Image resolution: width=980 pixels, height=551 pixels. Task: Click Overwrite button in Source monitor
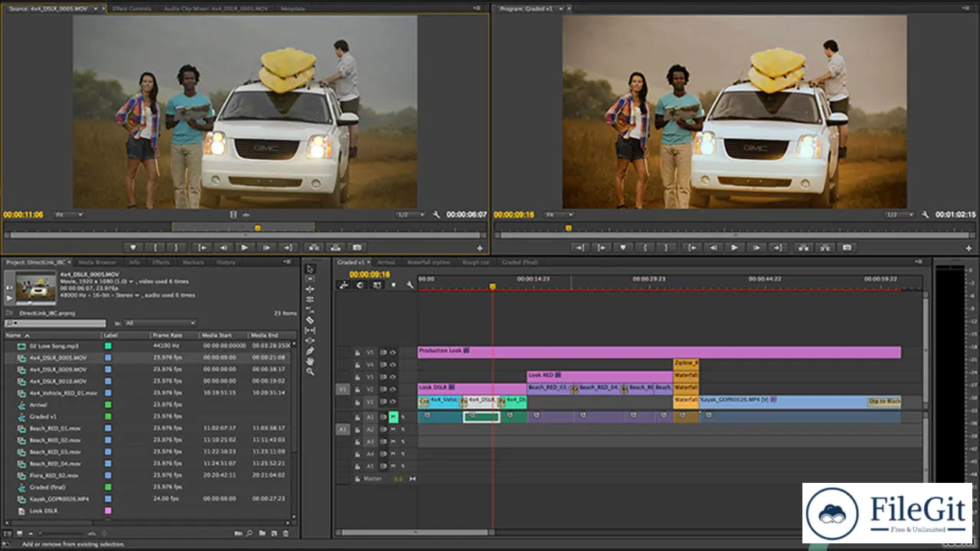[335, 247]
